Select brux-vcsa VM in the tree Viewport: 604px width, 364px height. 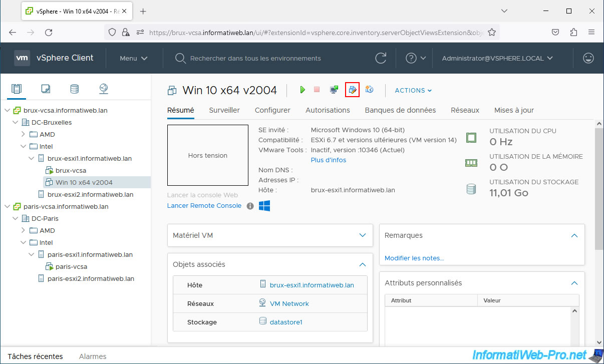(x=71, y=170)
